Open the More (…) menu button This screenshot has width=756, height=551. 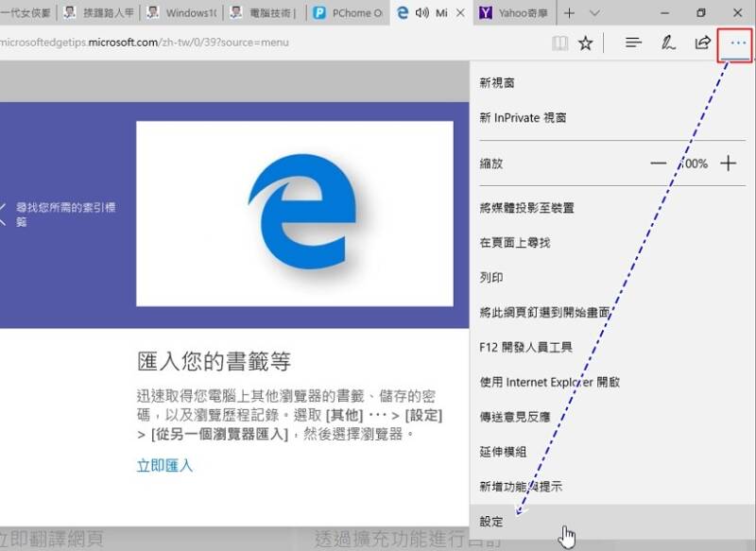coord(738,43)
